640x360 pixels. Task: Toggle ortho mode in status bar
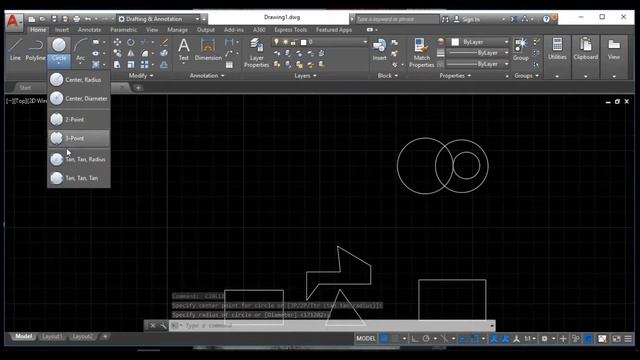[415, 338]
